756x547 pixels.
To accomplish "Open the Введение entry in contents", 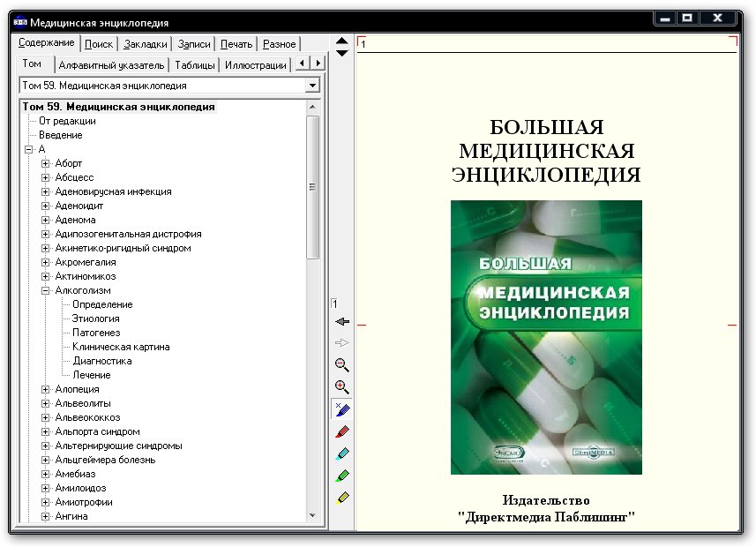I will point(60,135).
